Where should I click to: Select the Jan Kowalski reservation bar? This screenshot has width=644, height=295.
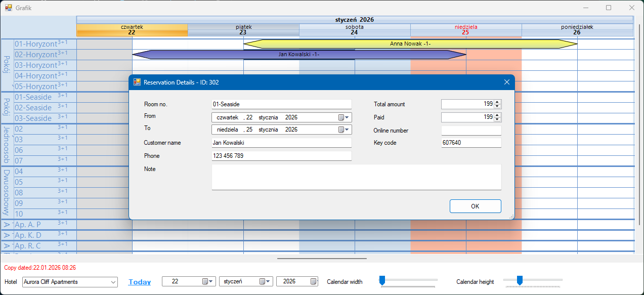tap(298, 55)
